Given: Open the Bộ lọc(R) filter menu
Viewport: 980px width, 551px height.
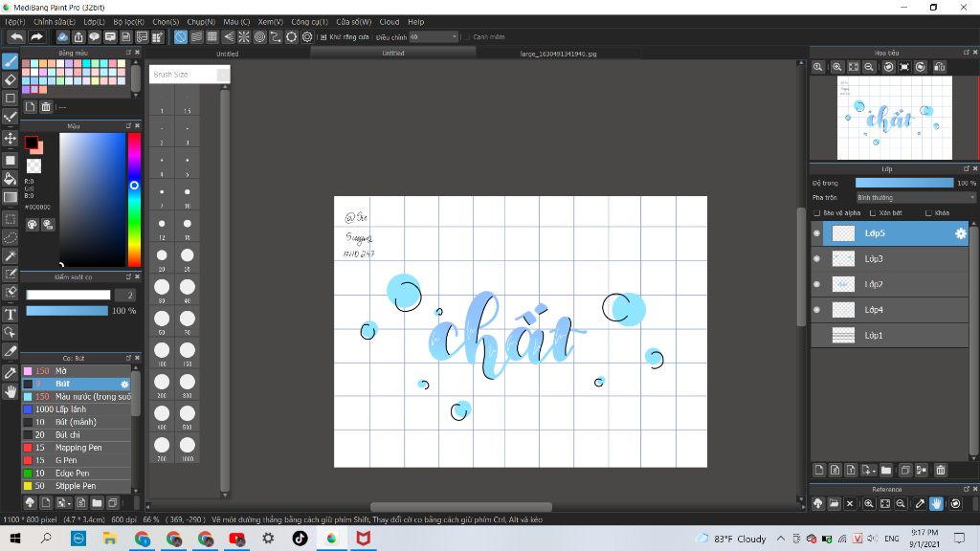Looking at the screenshot, I should tap(129, 22).
